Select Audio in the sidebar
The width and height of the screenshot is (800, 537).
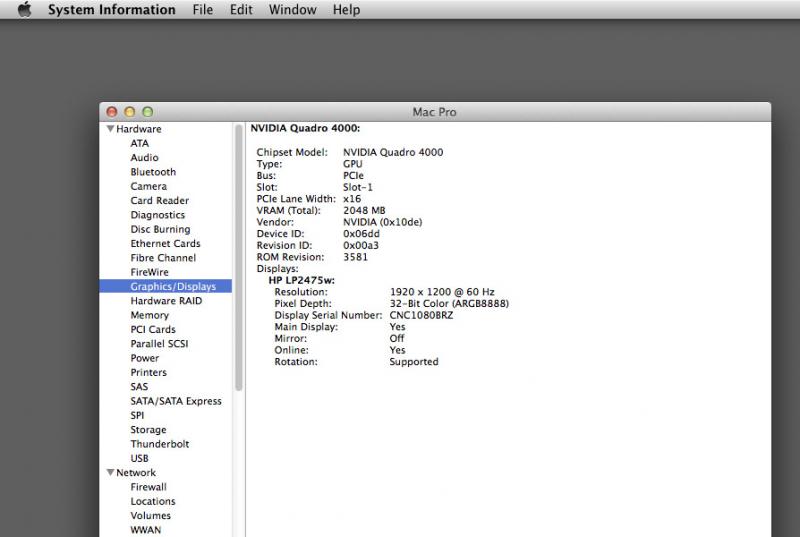point(144,158)
